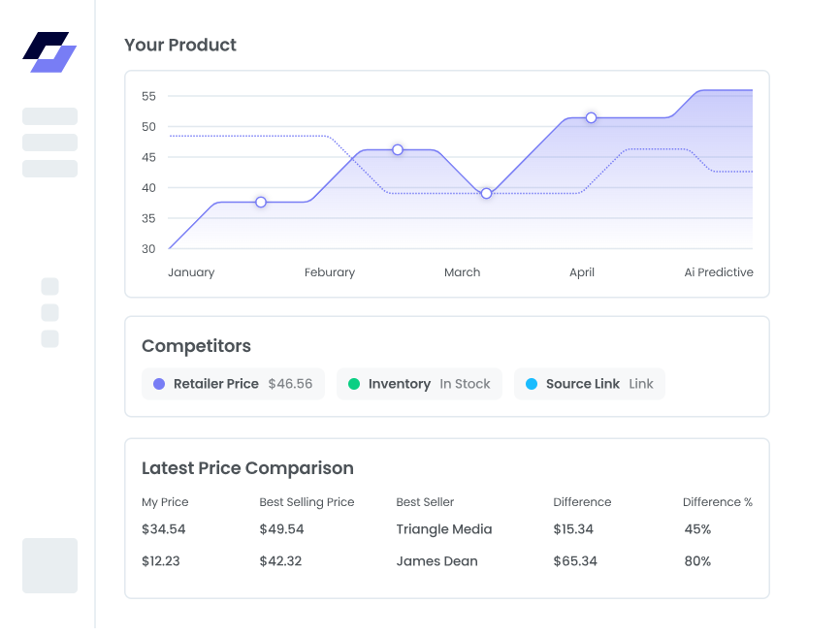Viewport: 840px width, 635px height.
Task: Expand the Feburary data point marker
Action: (x=398, y=150)
